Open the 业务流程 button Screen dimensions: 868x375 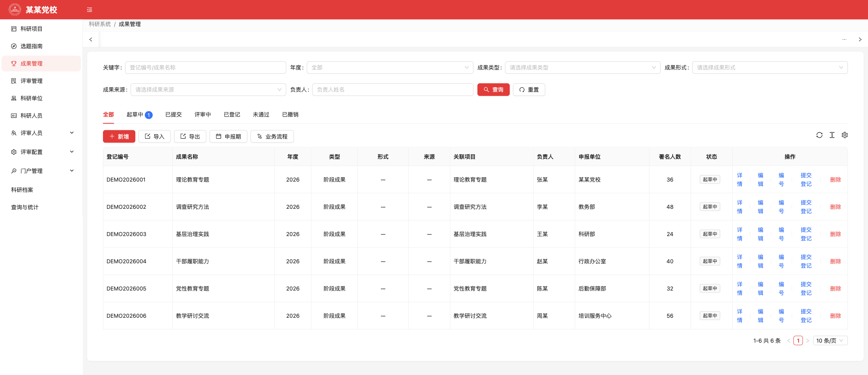point(272,137)
